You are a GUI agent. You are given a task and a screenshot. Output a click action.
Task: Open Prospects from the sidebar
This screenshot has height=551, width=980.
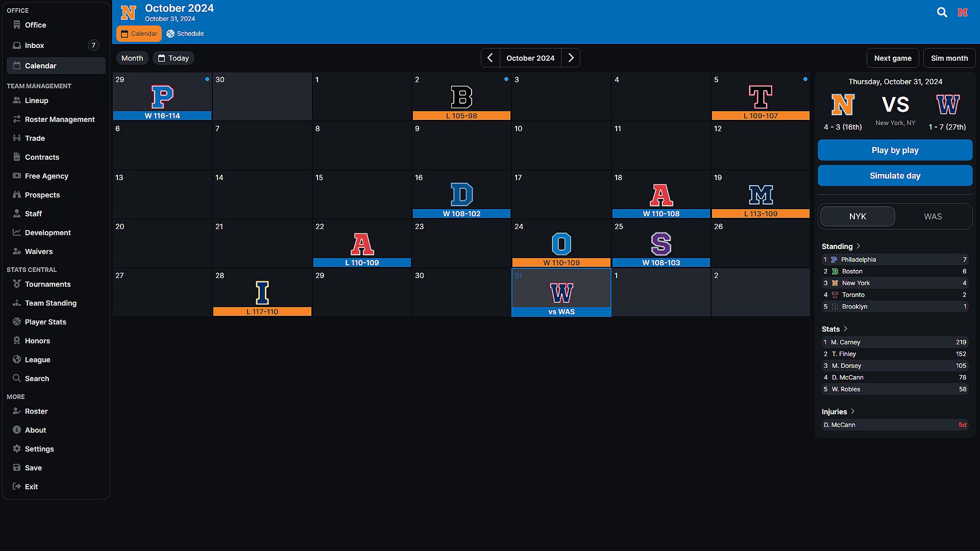[42, 195]
